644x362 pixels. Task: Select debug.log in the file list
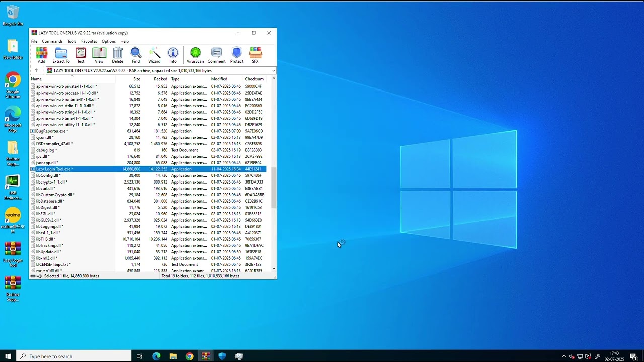[x=148, y=150]
